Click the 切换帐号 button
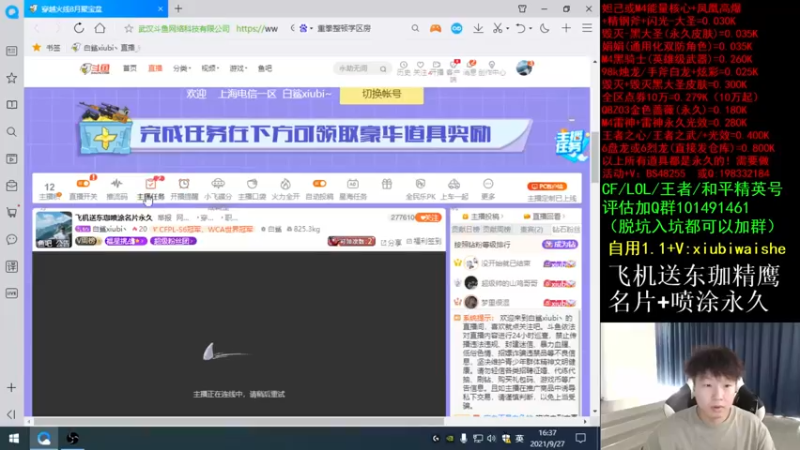Screen dimensions: 800x450 point(382,94)
